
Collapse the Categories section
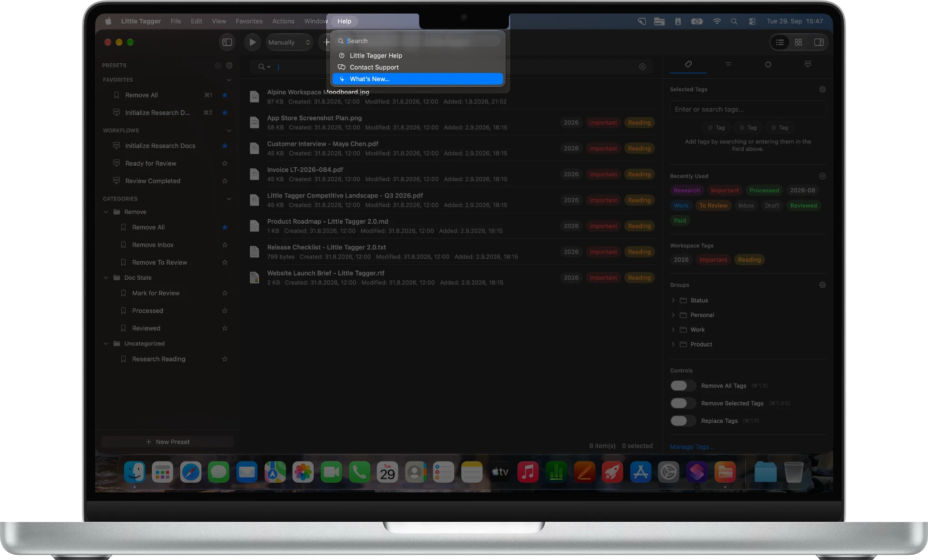pyautogui.click(x=229, y=199)
